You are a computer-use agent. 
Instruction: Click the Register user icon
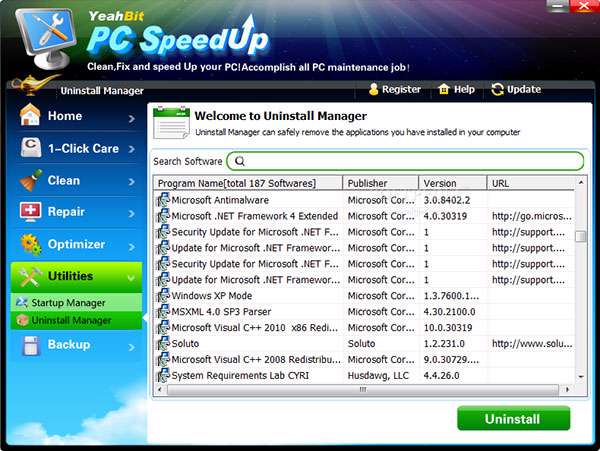pos(375,89)
